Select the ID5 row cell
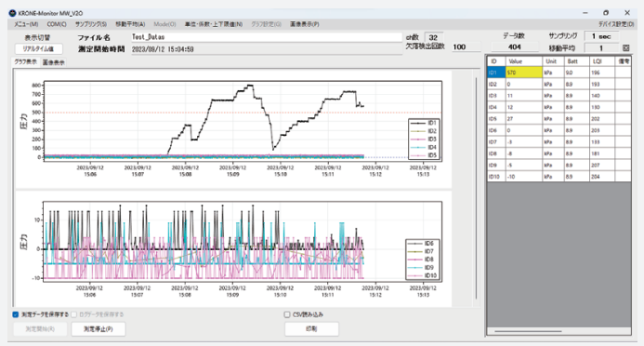This screenshot has height=346, width=644. [496, 119]
